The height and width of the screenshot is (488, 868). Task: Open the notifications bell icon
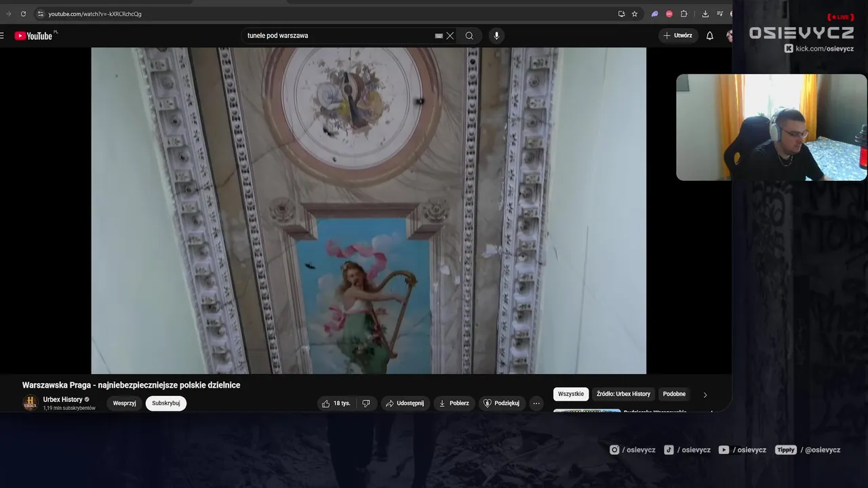[x=710, y=36]
